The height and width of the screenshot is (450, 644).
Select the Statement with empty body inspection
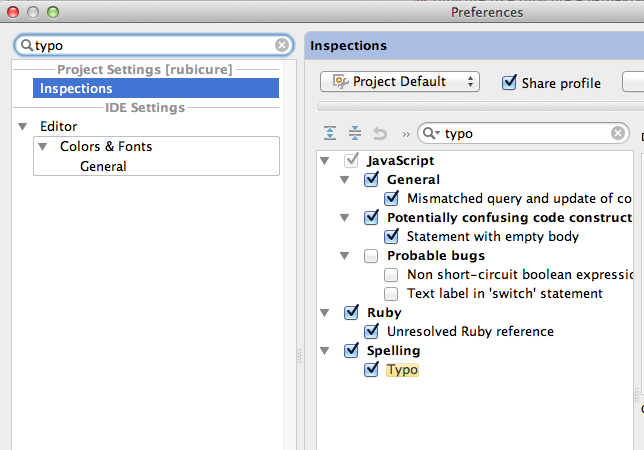pyautogui.click(x=492, y=236)
